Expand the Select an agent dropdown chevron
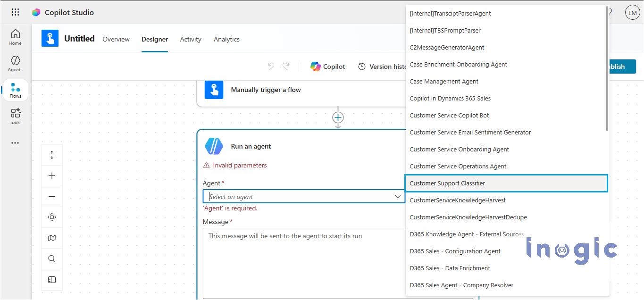This screenshot has width=644, height=300. (x=398, y=197)
